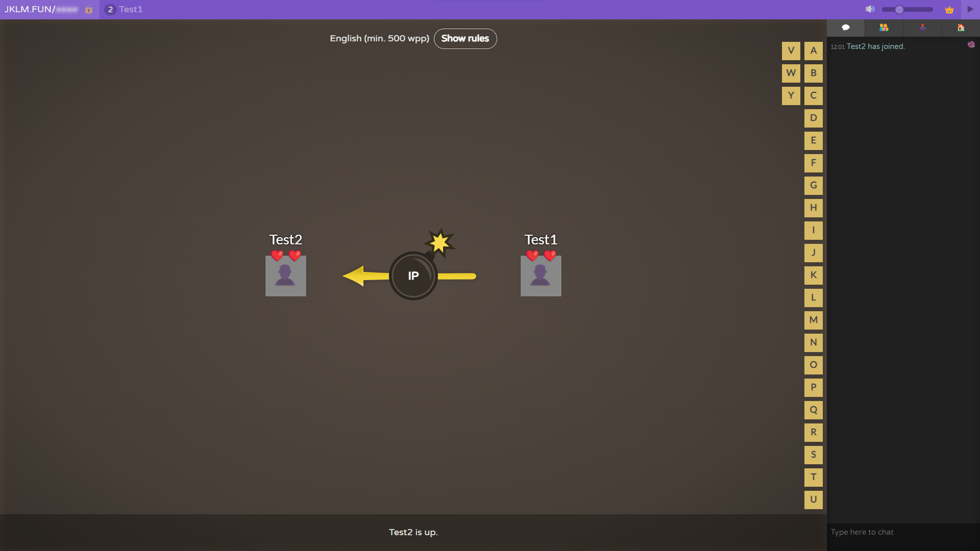Click the Q bonus letter tile
Viewport: 980px width, 551px height.
(813, 410)
